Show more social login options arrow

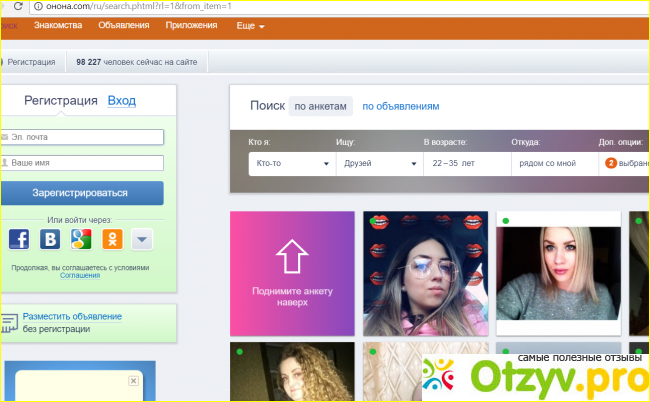(142, 239)
